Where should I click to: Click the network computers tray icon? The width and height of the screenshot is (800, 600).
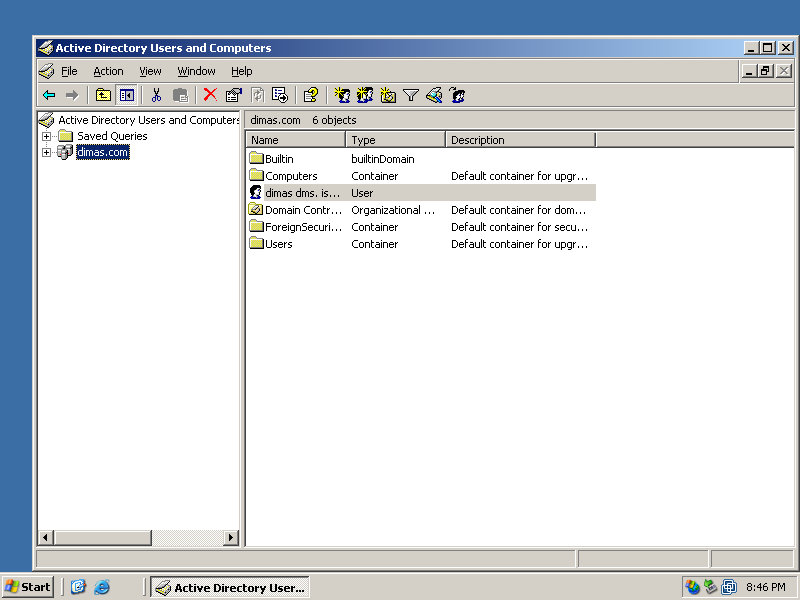pyautogui.click(x=729, y=587)
